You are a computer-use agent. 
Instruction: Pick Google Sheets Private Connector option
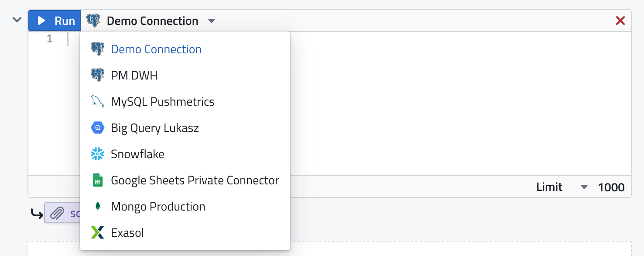pyautogui.click(x=195, y=180)
